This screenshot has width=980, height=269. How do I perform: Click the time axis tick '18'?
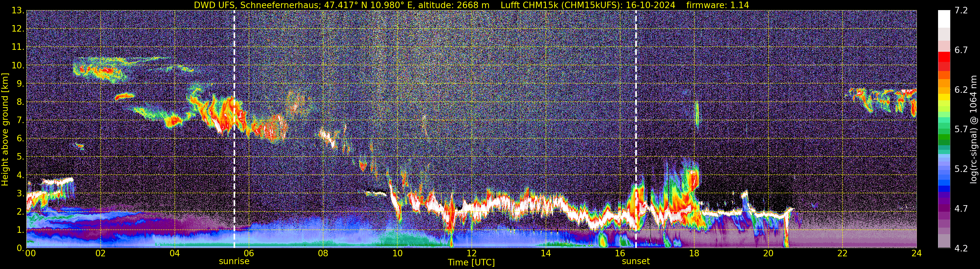[694, 253]
